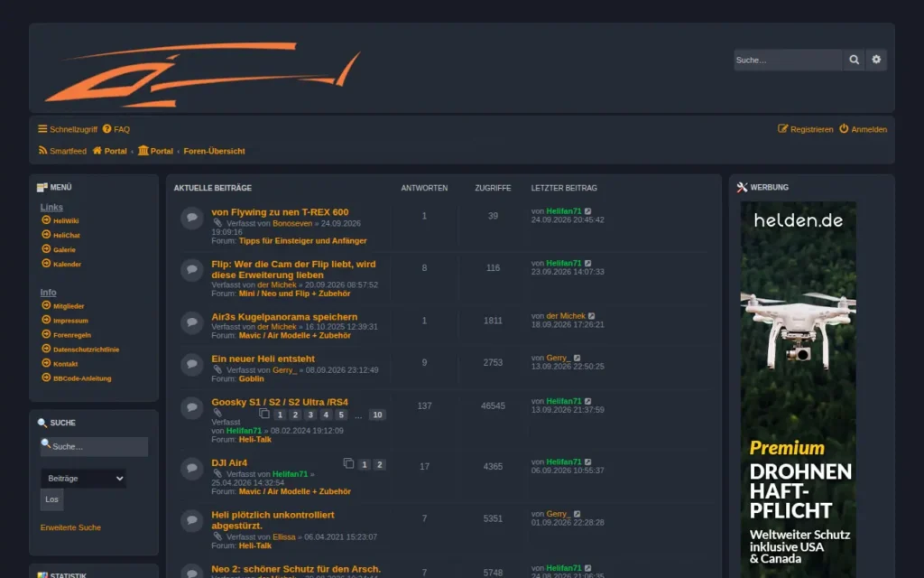Open topic DJI Air4

(229, 462)
